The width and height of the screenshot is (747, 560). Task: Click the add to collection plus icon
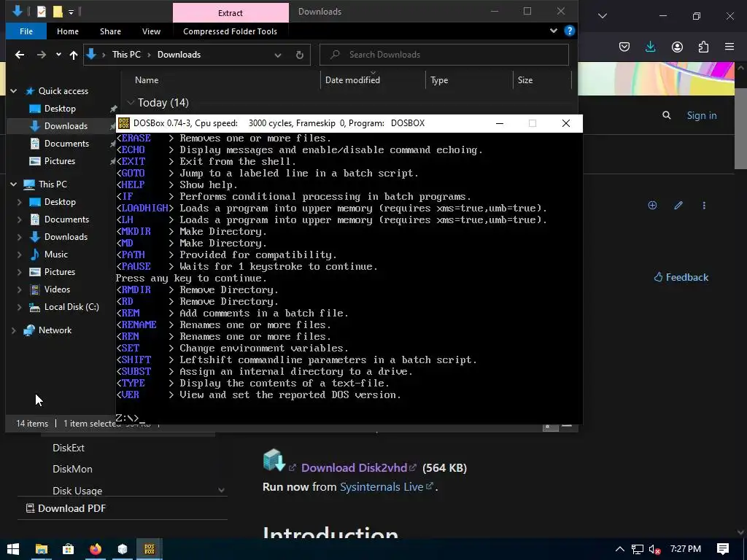[x=653, y=205]
